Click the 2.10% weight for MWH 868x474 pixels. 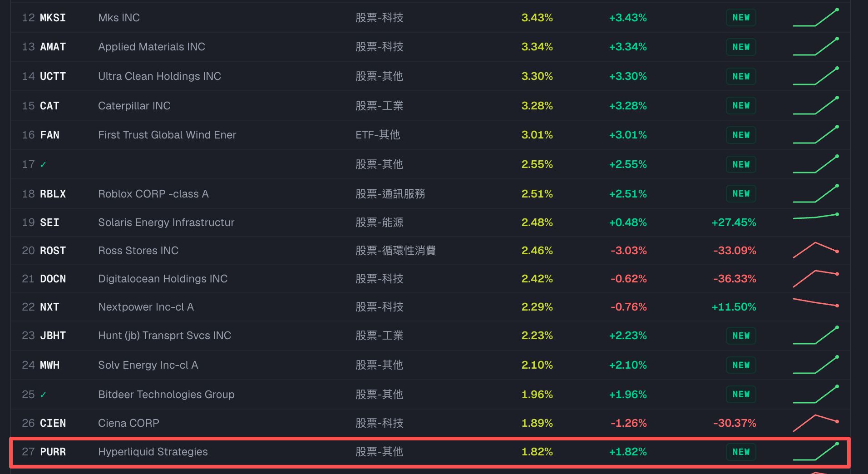pos(537,365)
